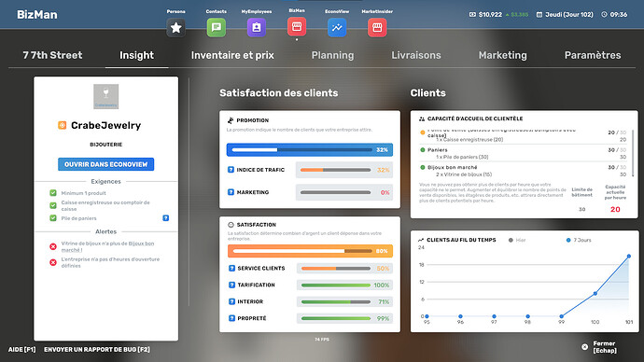This screenshot has height=362, width=644.
Task: Click the red capacity value 20
Action: tap(615, 209)
